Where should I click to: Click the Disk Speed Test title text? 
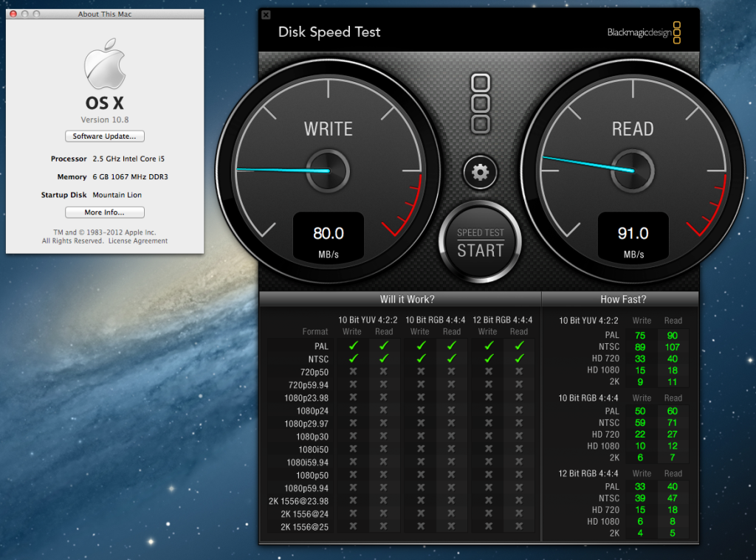pos(329,32)
